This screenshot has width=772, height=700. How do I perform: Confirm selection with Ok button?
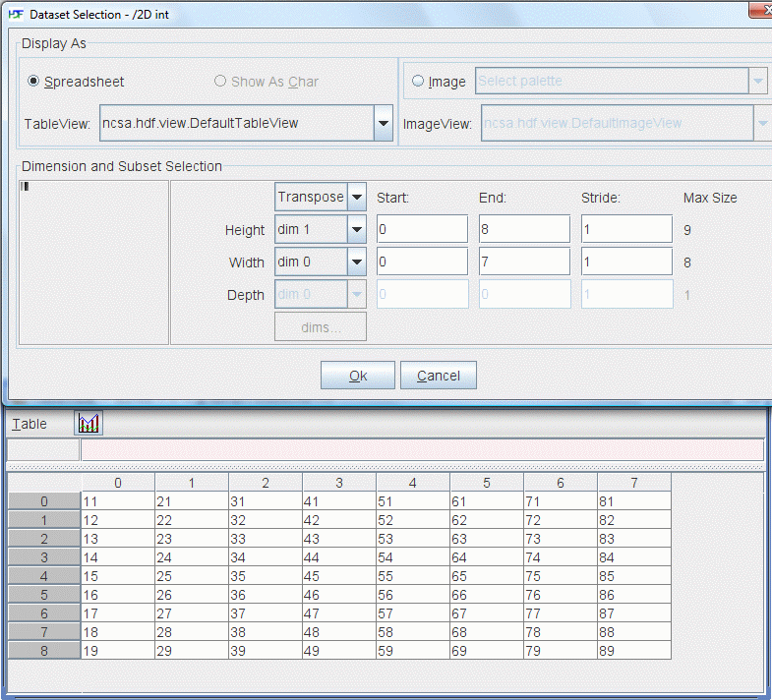tap(358, 376)
